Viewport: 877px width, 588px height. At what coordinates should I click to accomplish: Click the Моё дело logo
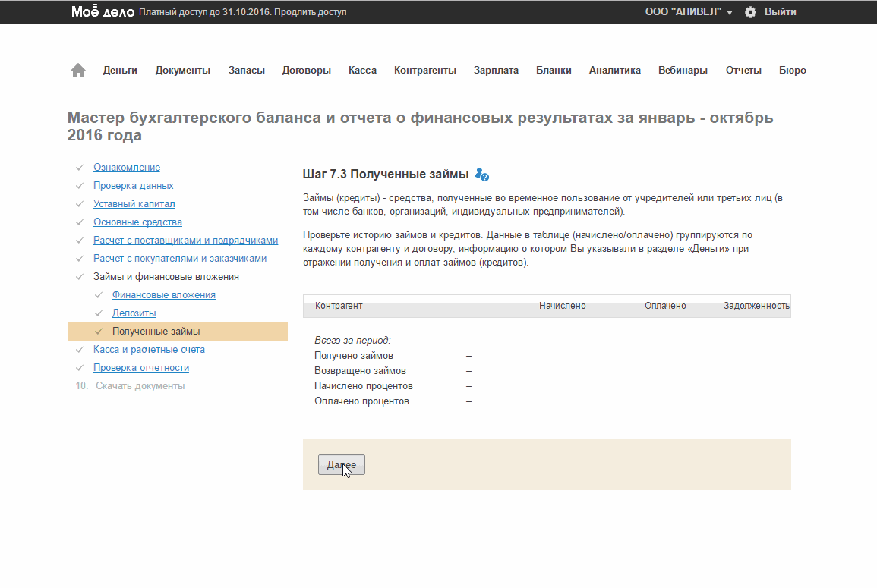(x=103, y=12)
